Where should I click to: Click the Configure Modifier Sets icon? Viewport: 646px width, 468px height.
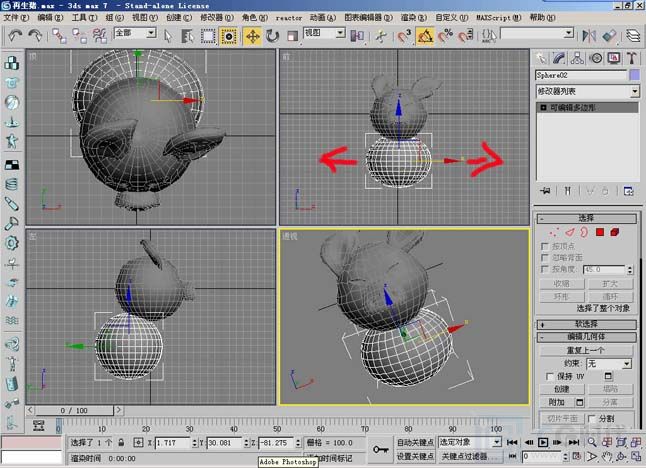coord(628,191)
